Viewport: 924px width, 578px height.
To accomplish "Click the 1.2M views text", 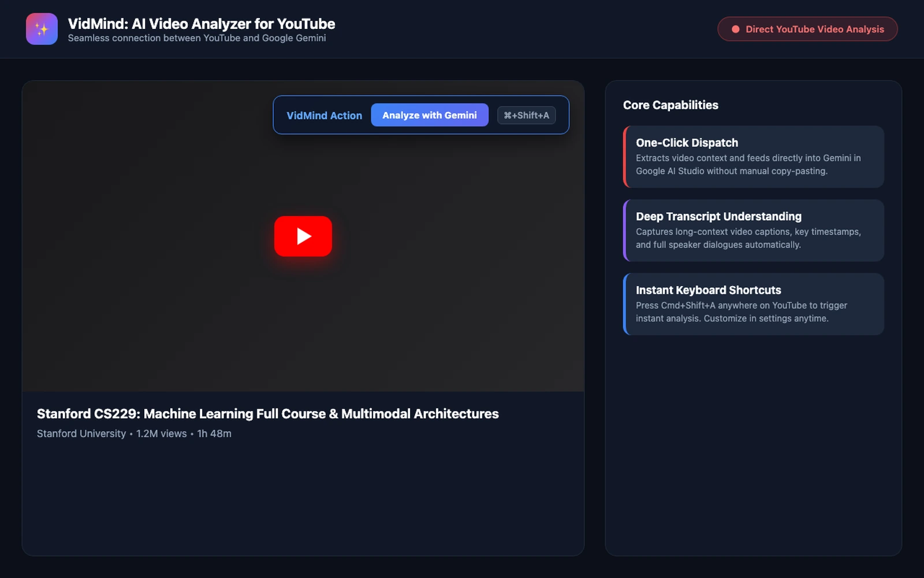I will click(162, 433).
